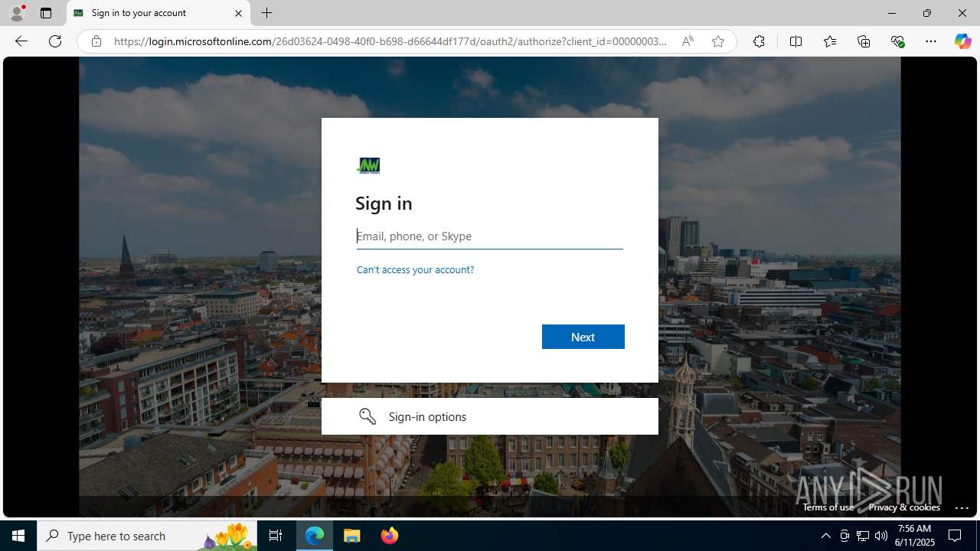Open the network status tray icon
Screen dimensions: 980x551
(x=863, y=536)
